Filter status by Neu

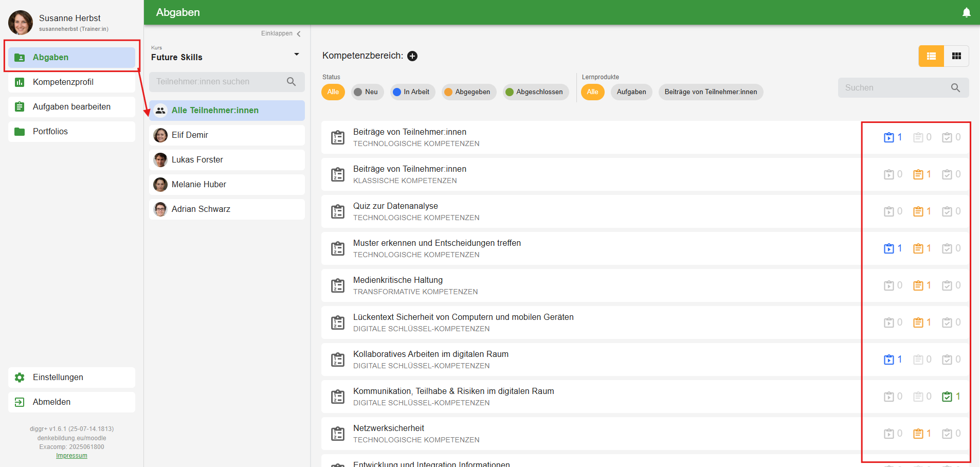367,92
